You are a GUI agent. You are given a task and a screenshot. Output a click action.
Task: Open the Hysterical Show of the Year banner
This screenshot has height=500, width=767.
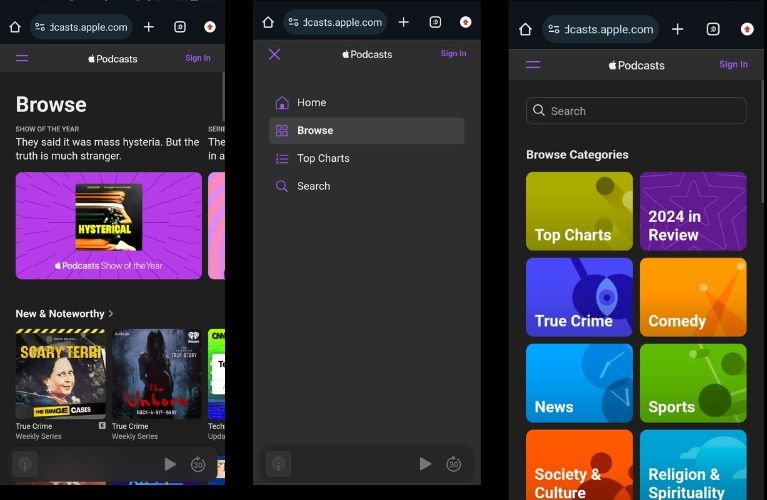pyautogui.click(x=108, y=225)
